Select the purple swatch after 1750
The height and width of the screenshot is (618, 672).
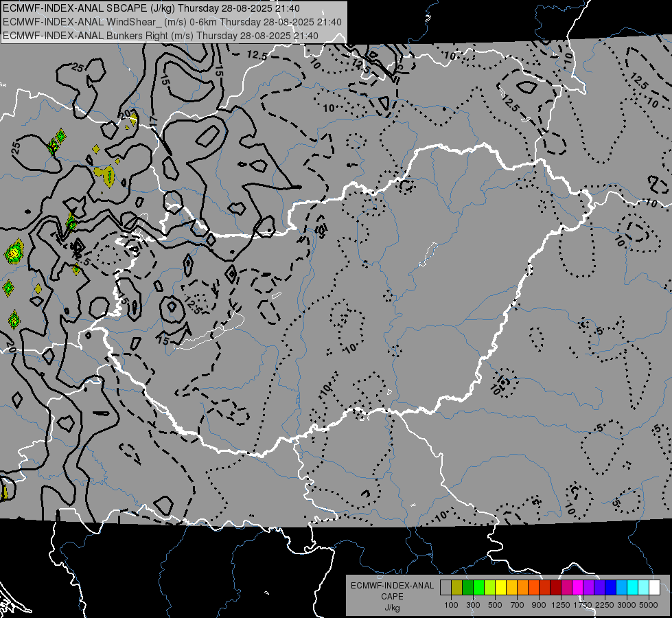pyautogui.click(x=589, y=588)
